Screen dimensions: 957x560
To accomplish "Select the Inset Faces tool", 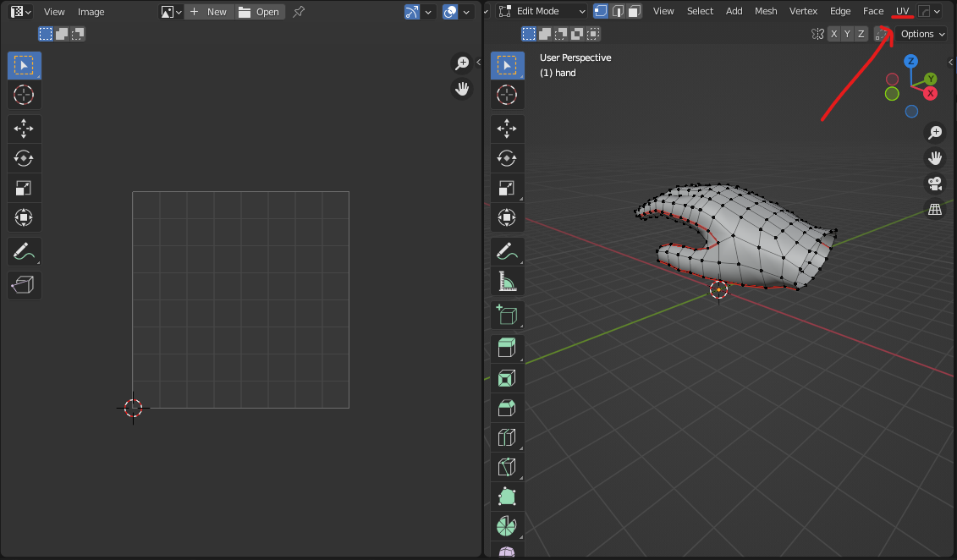I will coord(507,378).
